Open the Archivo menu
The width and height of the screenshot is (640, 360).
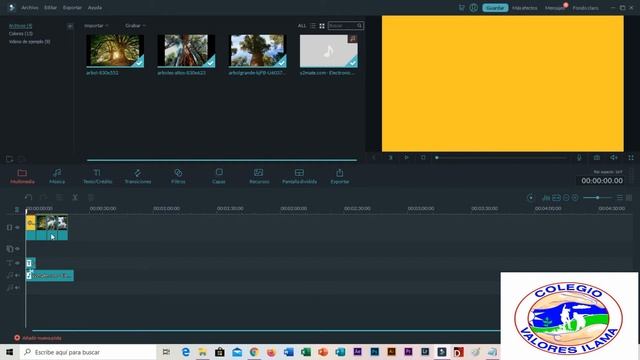pyautogui.click(x=29, y=8)
